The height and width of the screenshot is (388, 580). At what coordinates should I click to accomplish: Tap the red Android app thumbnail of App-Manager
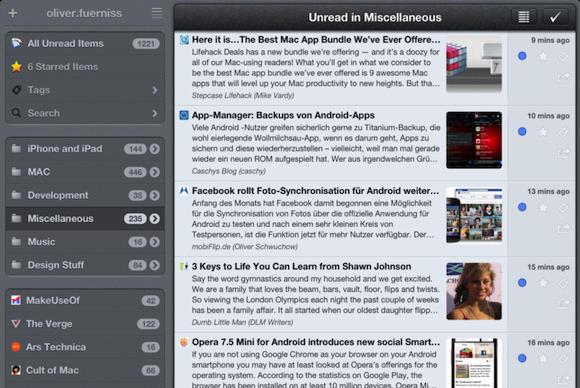(x=474, y=140)
